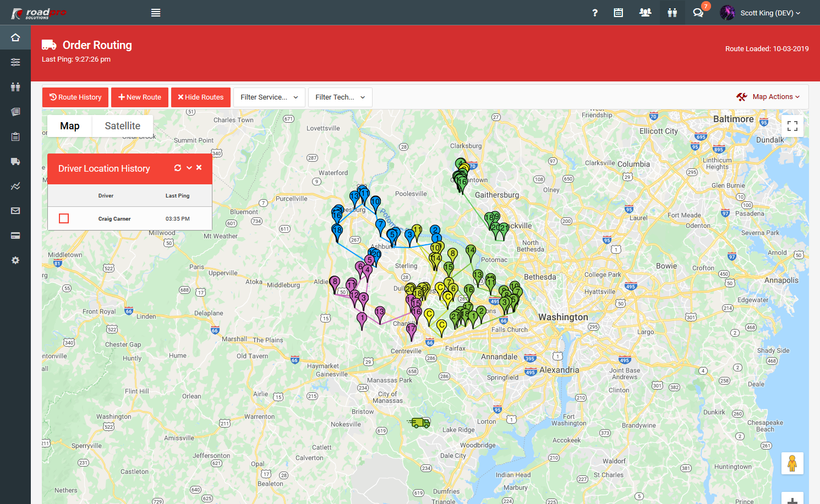820x504 pixels.
Task: Open chat messages icon with badge 7
Action: click(x=698, y=13)
